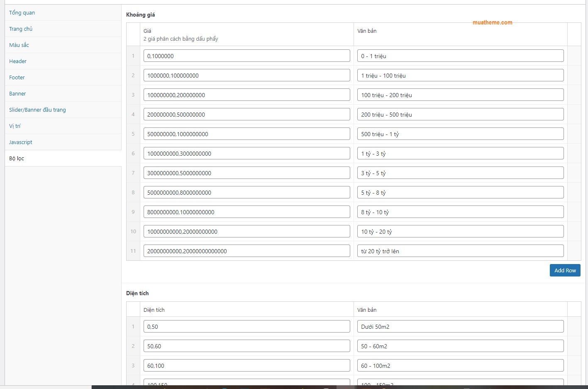
Task: Switch to the Javascript tab
Action: [21, 142]
